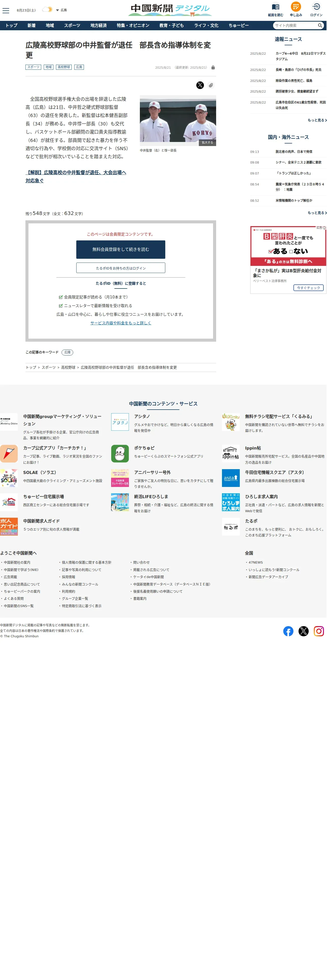Screen dimensions: 327x980
Task: Click the SOLAE service icon
Action: tap(9, 478)
